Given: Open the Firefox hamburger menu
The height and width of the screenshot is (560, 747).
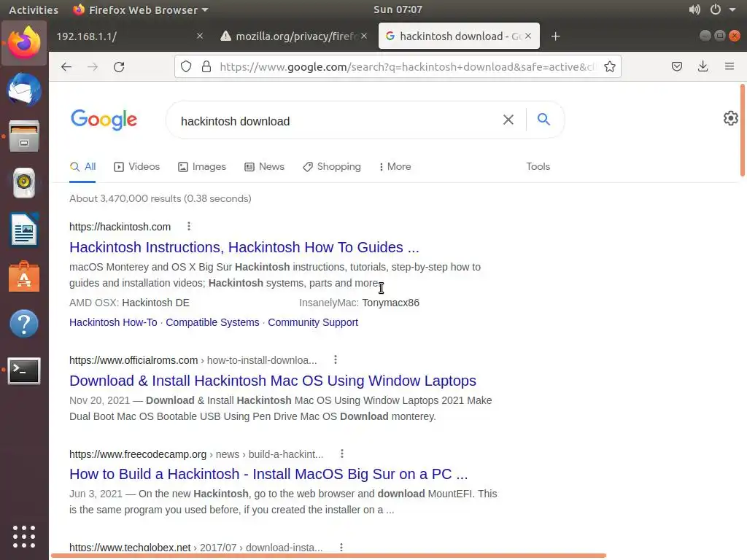Looking at the screenshot, I should pos(729,66).
